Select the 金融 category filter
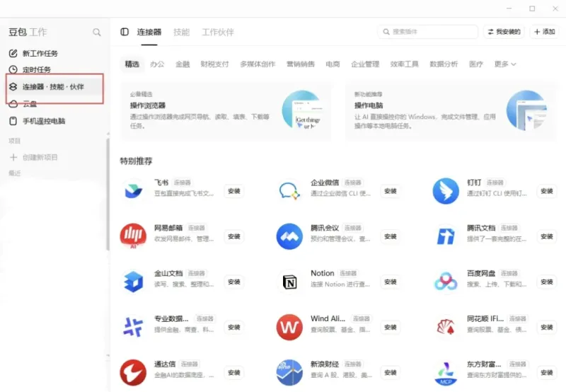 click(x=183, y=64)
